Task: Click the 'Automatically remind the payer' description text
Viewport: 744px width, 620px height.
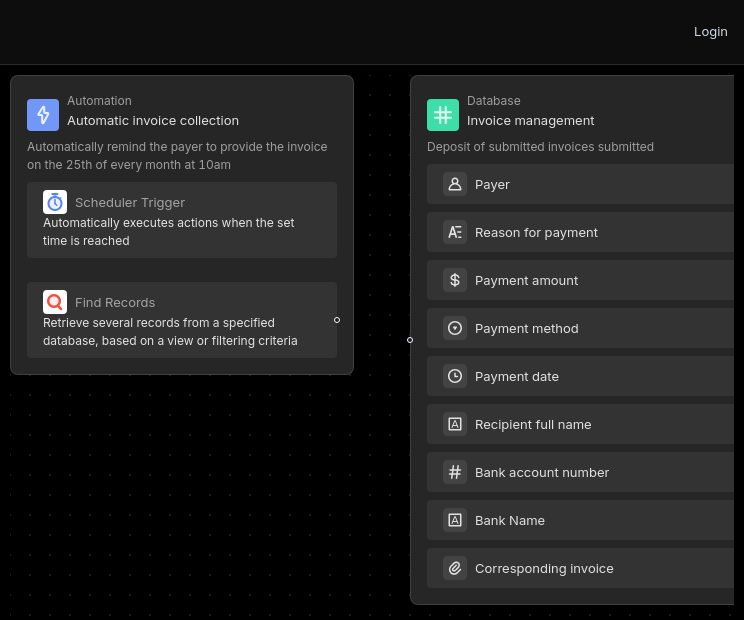Action: click(177, 156)
